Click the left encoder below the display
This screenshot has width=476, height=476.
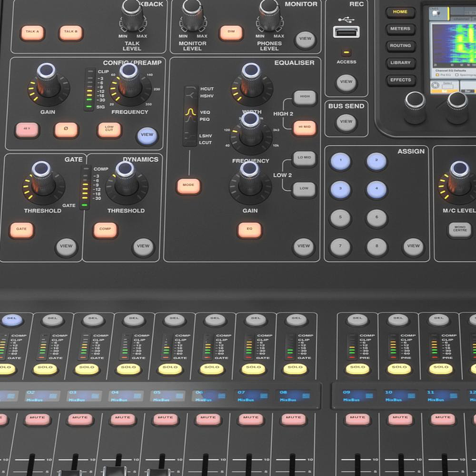[415, 107]
